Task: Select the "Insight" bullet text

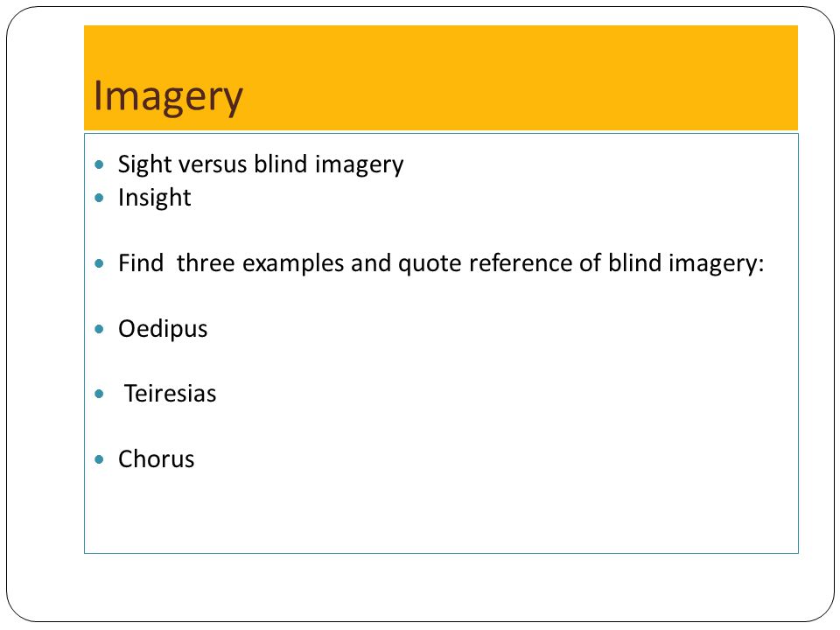Action: tap(154, 198)
